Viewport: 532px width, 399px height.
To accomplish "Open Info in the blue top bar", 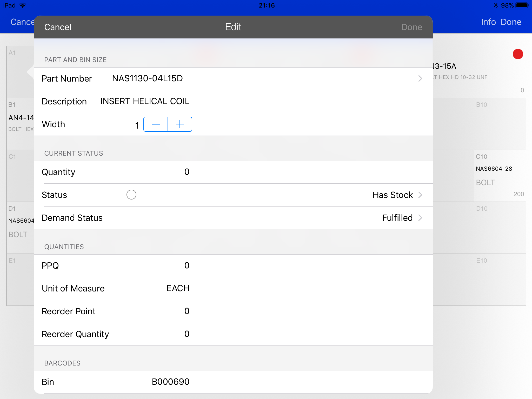I will click(488, 22).
